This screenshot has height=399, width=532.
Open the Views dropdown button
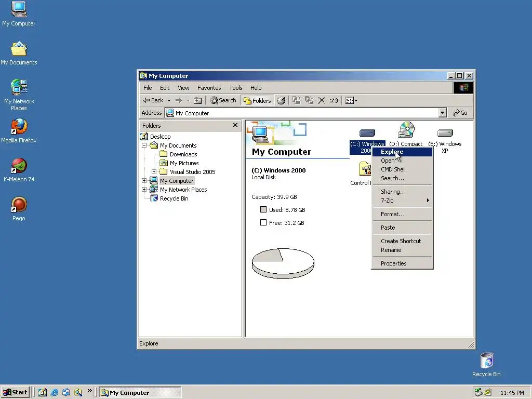(351, 100)
